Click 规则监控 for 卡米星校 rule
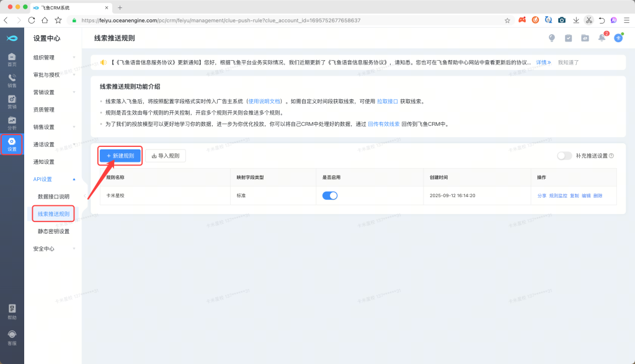Viewport: 635px width, 364px height. click(x=558, y=195)
